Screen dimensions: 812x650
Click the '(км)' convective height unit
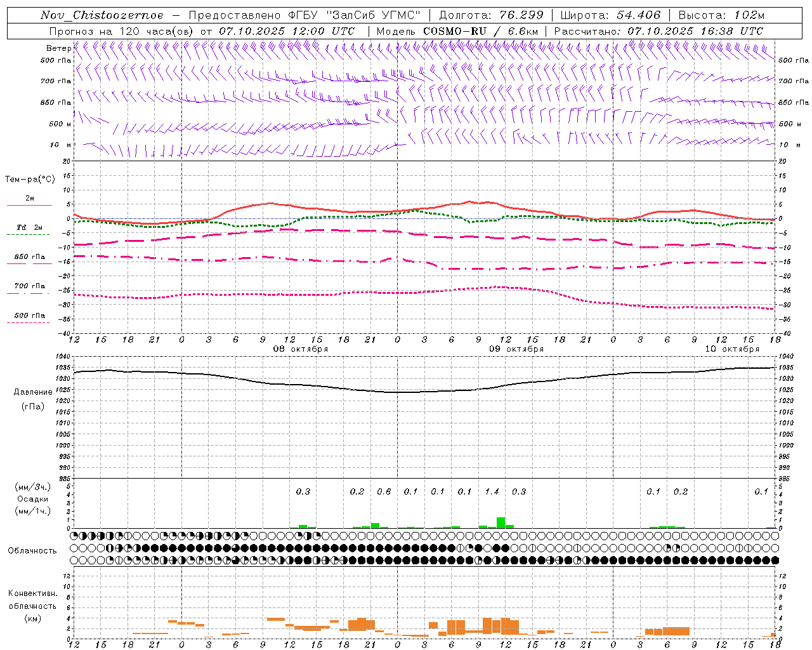tap(33, 618)
